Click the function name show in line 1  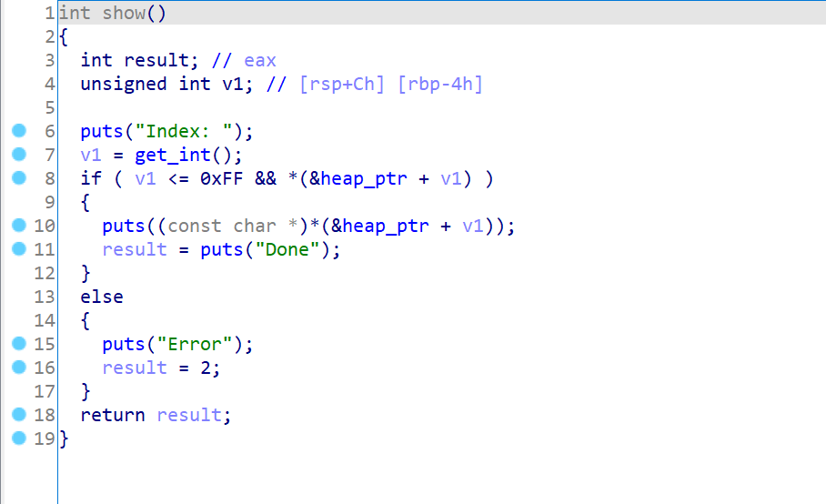click(x=124, y=13)
